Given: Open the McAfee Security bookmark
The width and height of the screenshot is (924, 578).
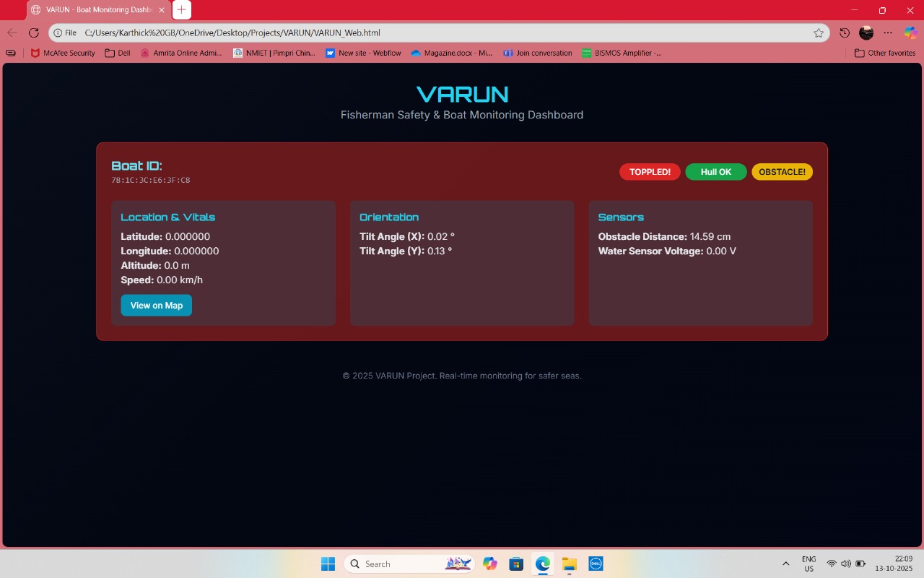Looking at the screenshot, I should click(63, 53).
